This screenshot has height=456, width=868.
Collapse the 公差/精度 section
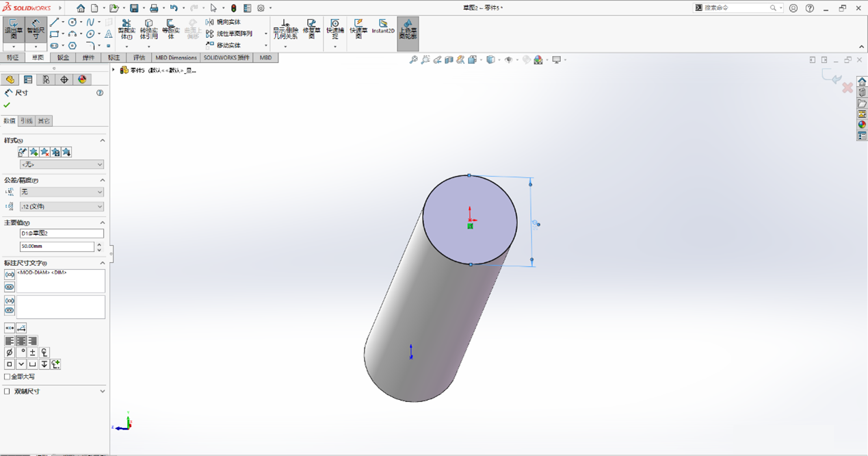pyautogui.click(x=101, y=179)
